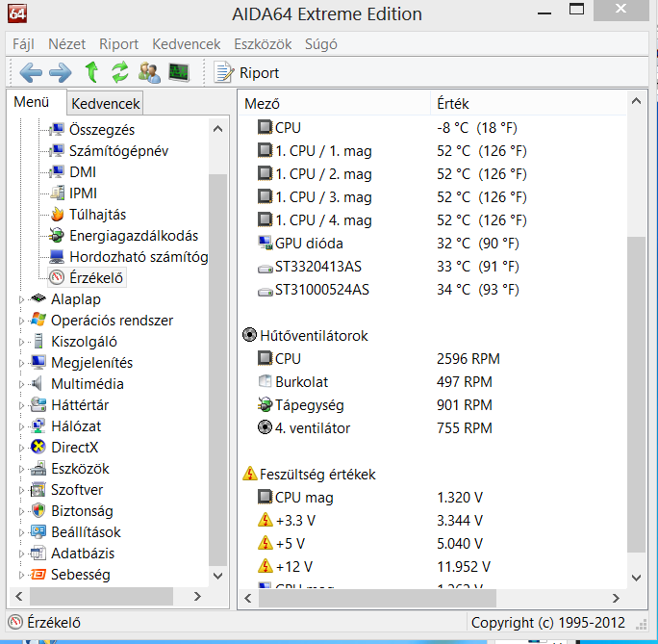
Task: Switch to the Kedvencek tab
Action: point(105,103)
